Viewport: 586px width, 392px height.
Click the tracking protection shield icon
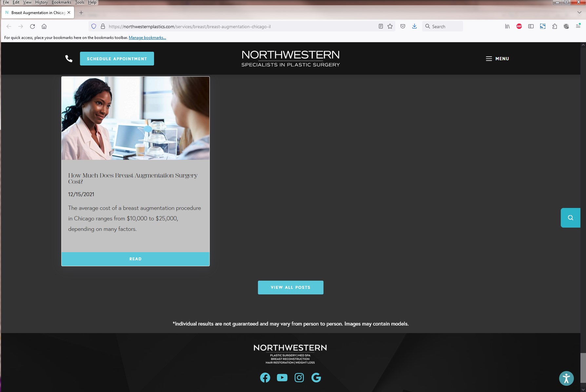94,27
